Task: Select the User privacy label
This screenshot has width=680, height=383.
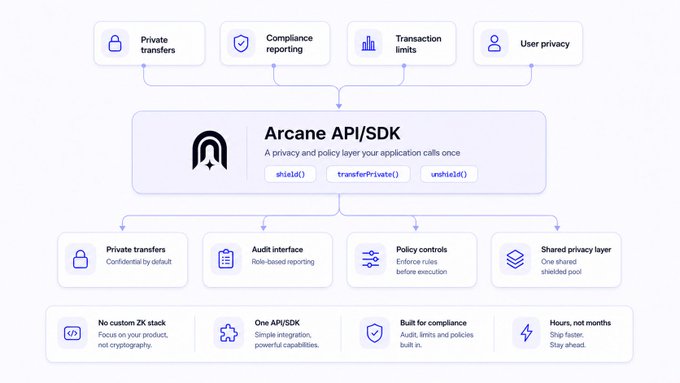Action: pos(545,44)
